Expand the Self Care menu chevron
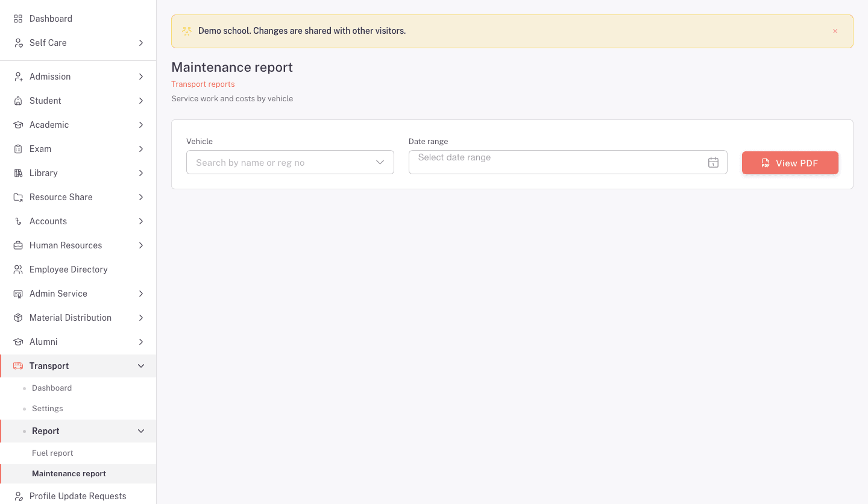 tap(141, 43)
